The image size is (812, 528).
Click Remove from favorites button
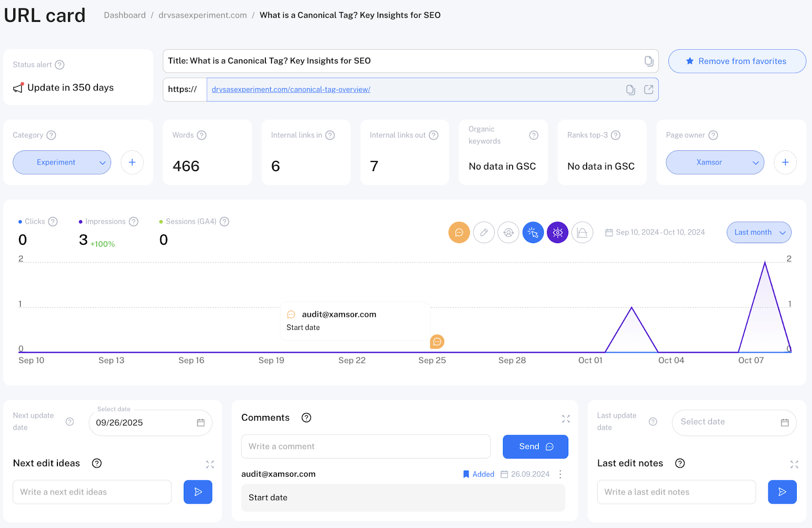tap(737, 61)
